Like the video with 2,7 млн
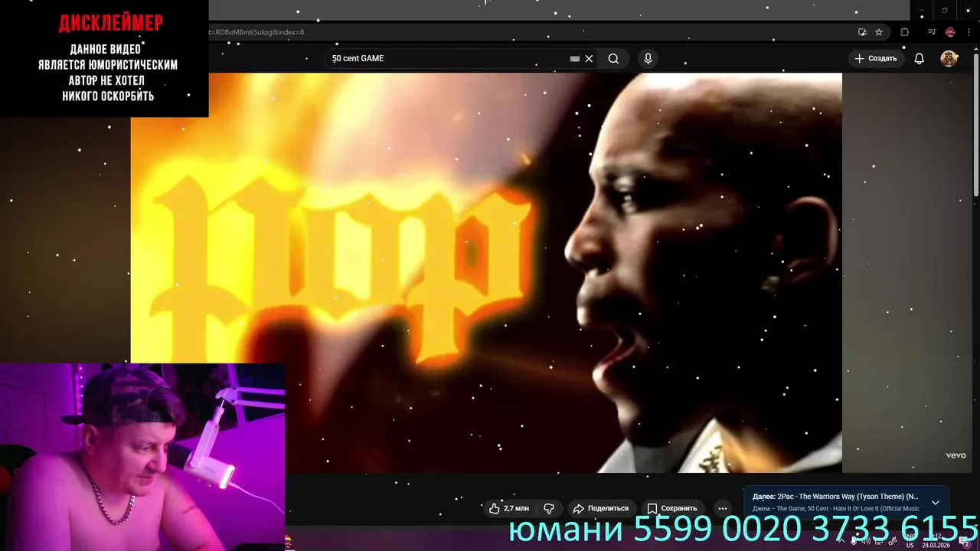This screenshot has width=980, height=551. pyautogui.click(x=509, y=508)
